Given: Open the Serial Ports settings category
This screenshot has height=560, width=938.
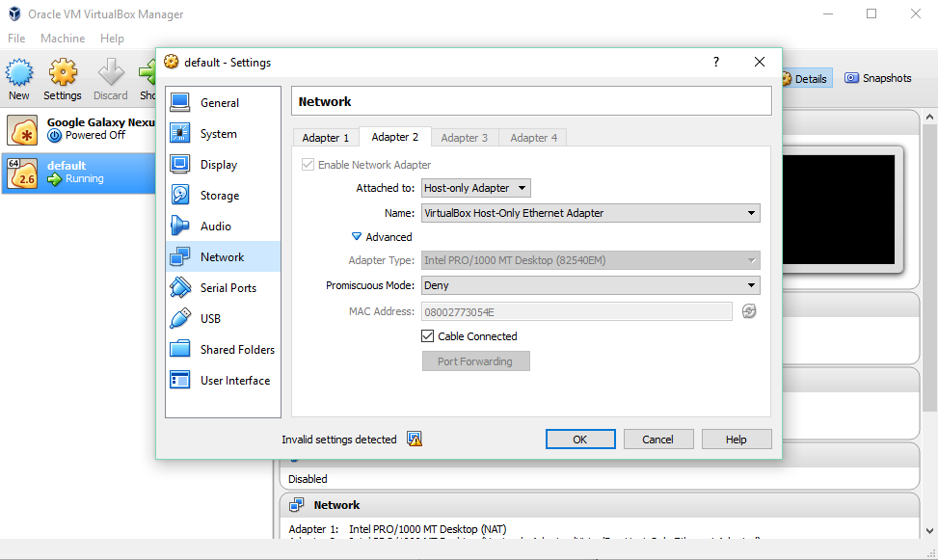Looking at the screenshot, I should (x=223, y=288).
